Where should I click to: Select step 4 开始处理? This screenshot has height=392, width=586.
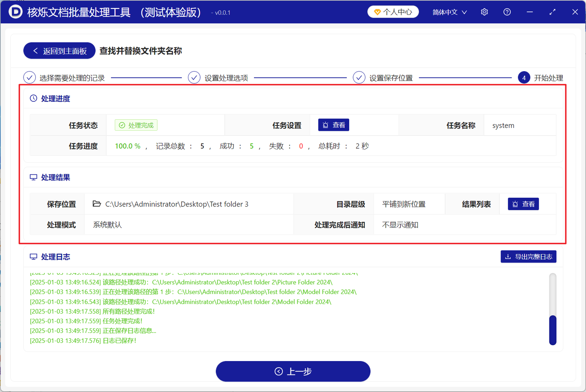click(x=540, y=78)
